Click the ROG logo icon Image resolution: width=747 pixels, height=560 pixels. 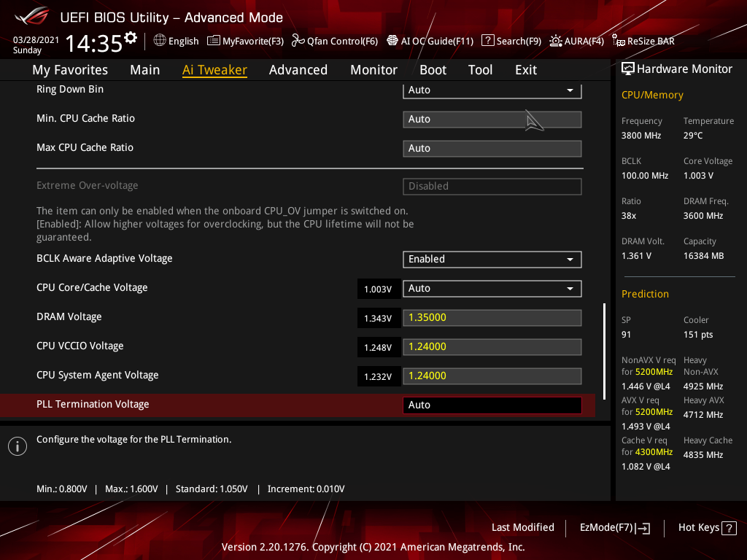(x=31, y=16)
